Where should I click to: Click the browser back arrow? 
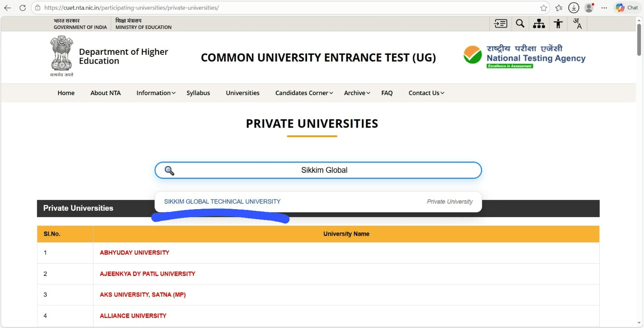coord(8,8)
